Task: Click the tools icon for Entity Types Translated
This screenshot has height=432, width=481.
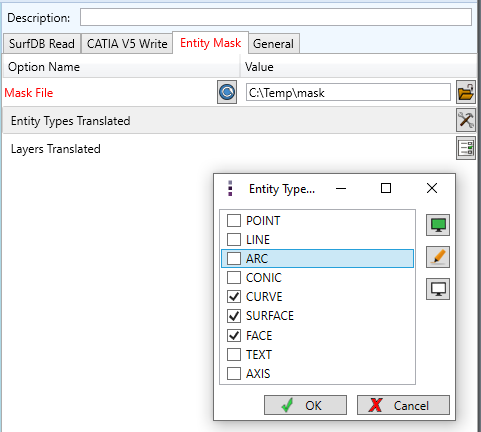Action: 466,120
